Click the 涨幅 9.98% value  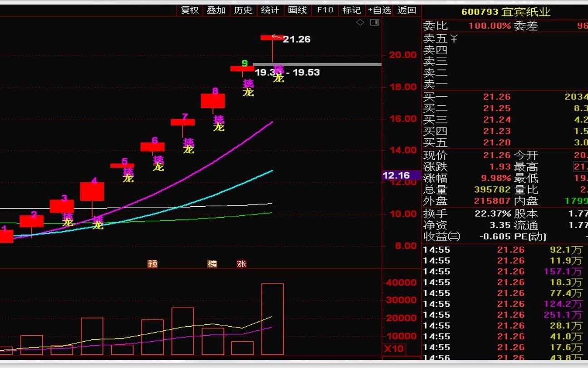pos(495,178)
